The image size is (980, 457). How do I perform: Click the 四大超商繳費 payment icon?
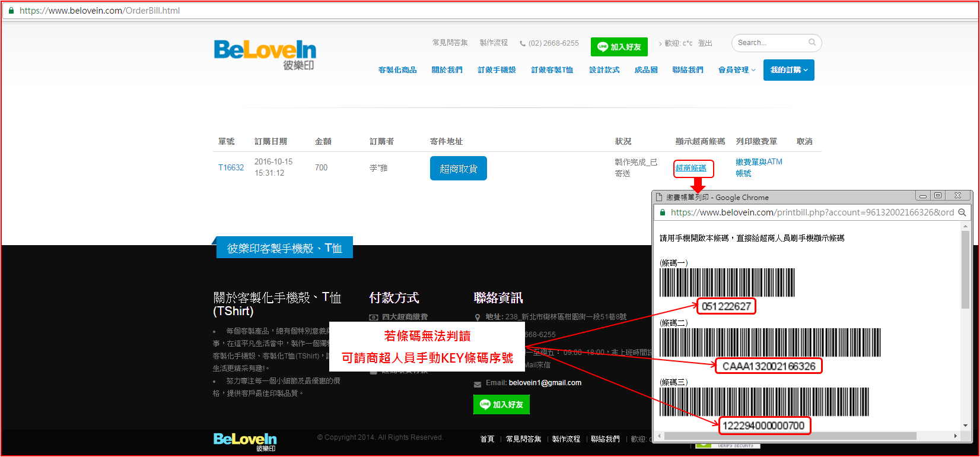point(374,318)
